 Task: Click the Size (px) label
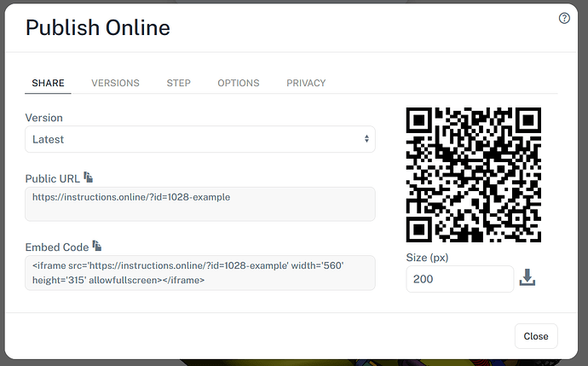tap(427, 258)
